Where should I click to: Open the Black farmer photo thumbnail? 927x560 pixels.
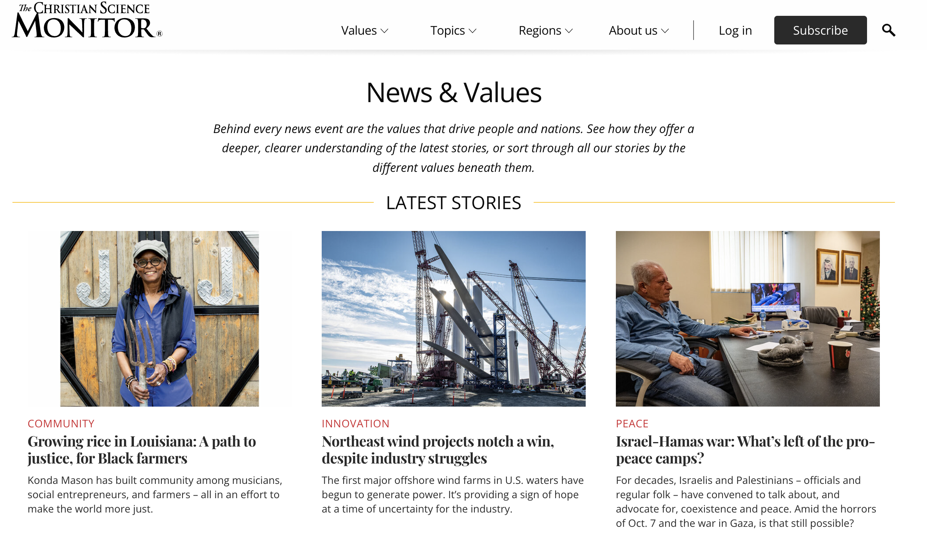(x=160, y=318)
